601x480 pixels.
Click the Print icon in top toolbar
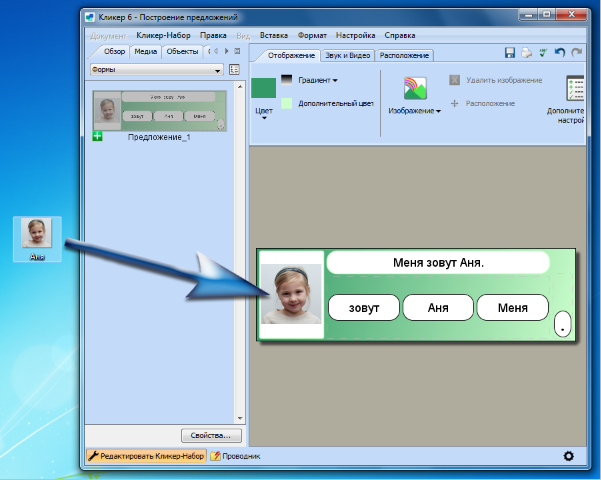[526, 52]
